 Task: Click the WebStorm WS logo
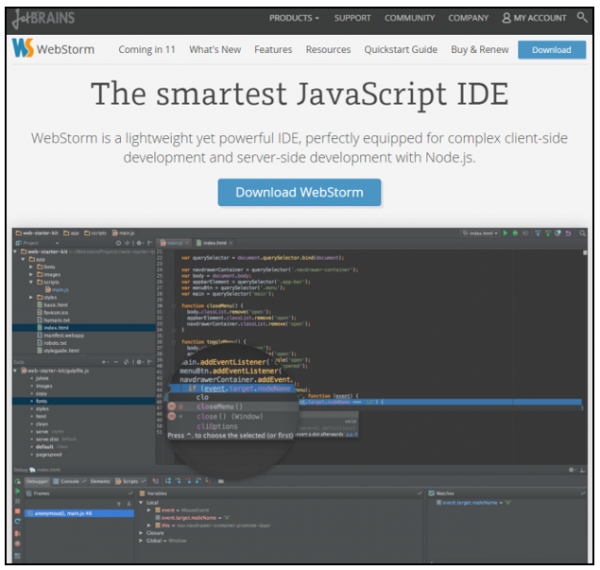[22, 49]
